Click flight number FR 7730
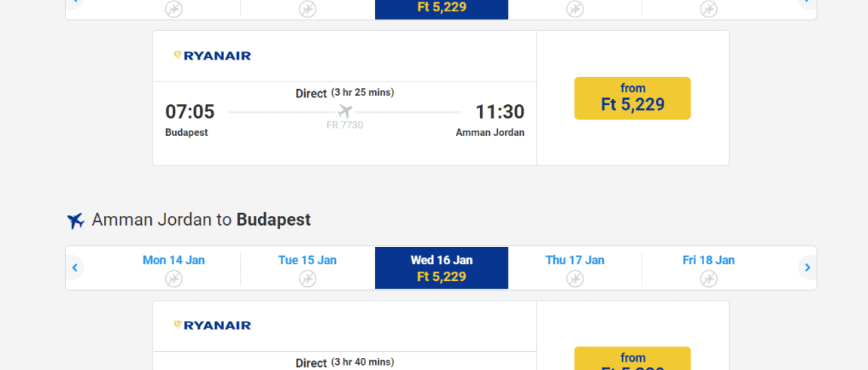 tap(345, 125)
